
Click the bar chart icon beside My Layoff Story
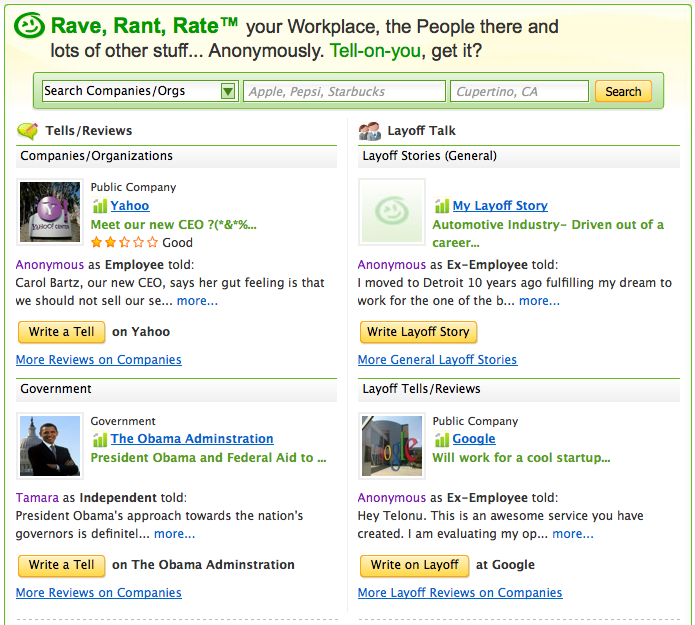tap(441, 206)
